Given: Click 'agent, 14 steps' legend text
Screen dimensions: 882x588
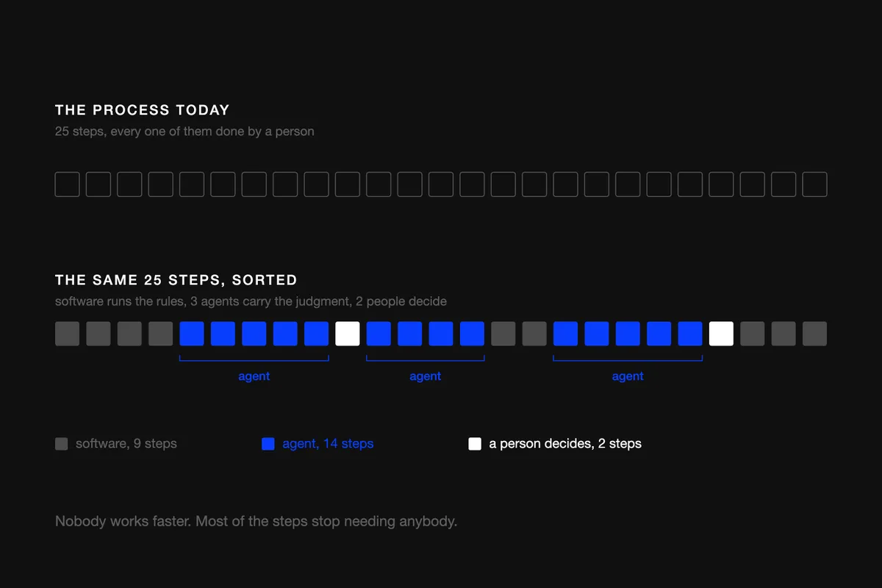Looking at the screenshot, I should tap(328, 444).
